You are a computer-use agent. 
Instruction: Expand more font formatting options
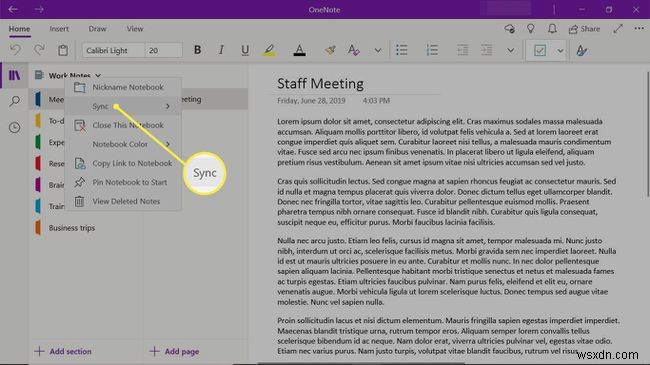378,51
